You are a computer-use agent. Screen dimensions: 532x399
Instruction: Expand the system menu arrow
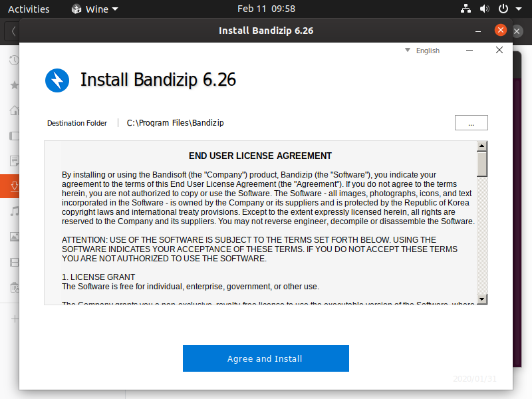(518, 9)
